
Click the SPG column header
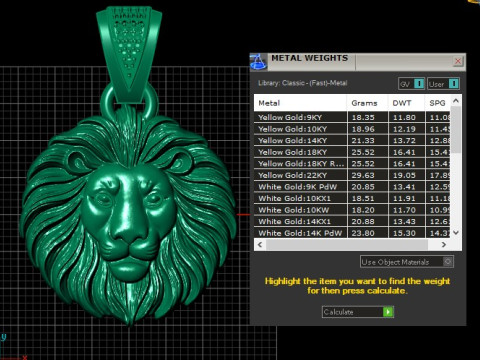pos(437,103)
